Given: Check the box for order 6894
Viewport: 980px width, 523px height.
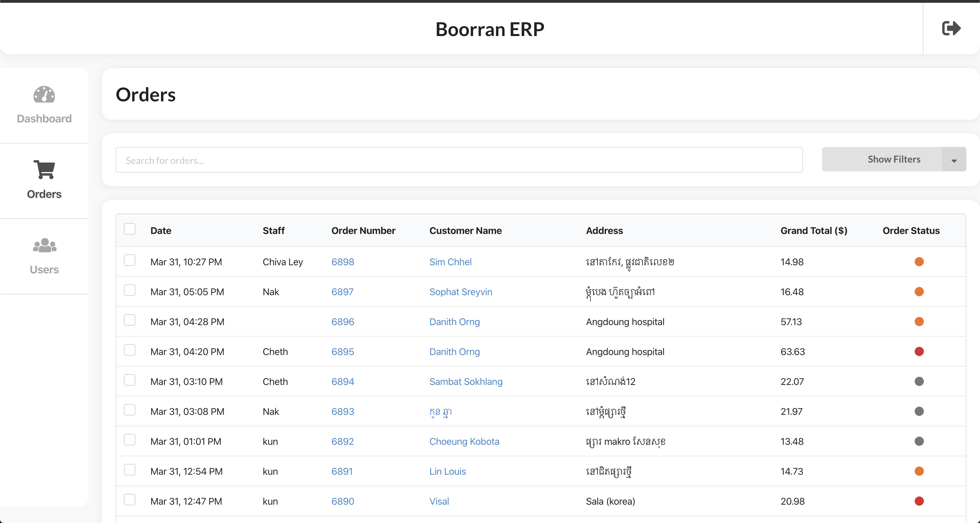Looking at the screenshot, I should pyautogui.click(x=130, y=380).
